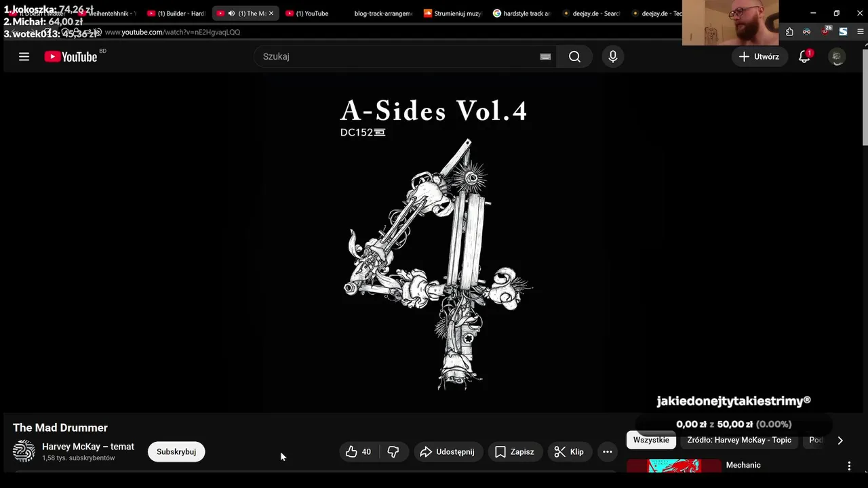Click the A-Sides Vol.4 video player
The height and width of the screenshot is (488, 868).
[x=434, y=242]
